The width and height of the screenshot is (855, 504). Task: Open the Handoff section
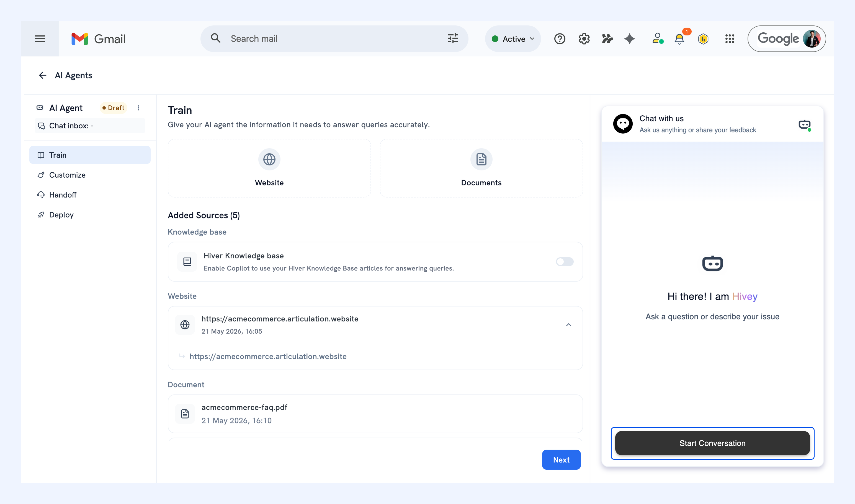90,195
